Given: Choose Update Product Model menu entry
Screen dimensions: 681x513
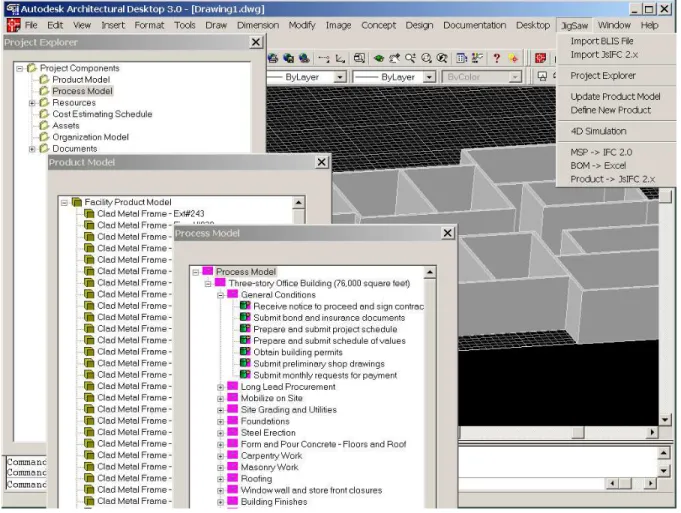Looking at the screenshot, I should point(615,96).
